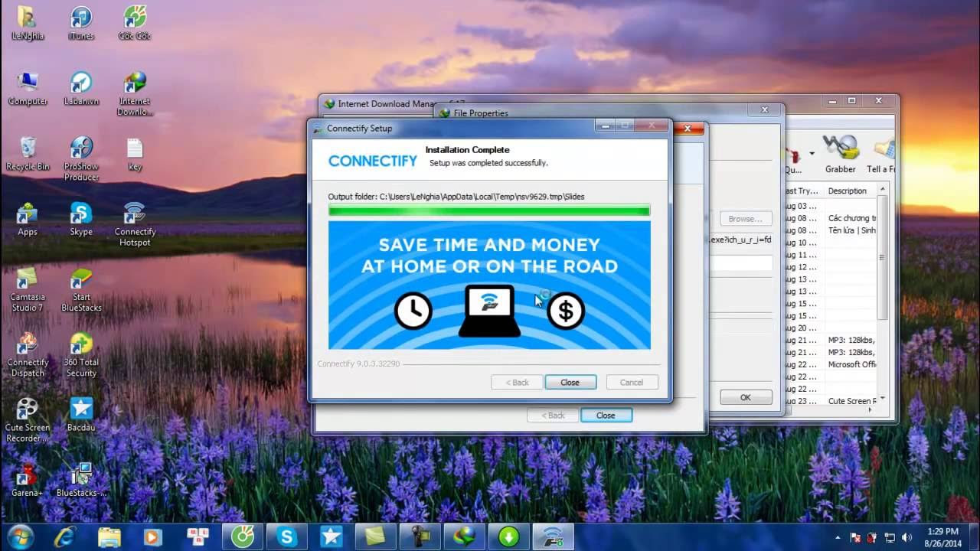The height and width of the screenshot is (551, 980).
Task: Open the key text file on the desktop
Action: tap(135, 154)
